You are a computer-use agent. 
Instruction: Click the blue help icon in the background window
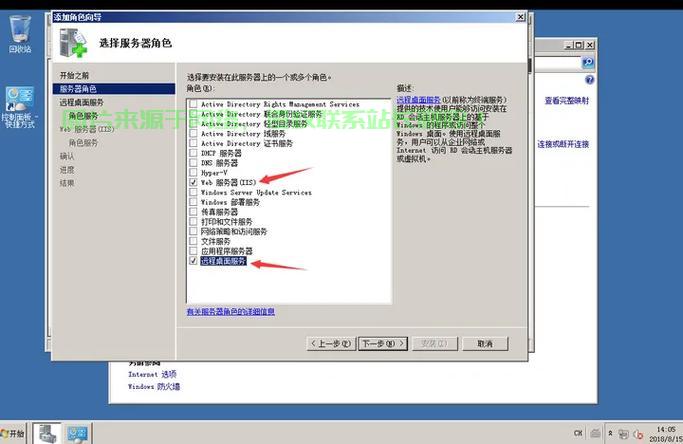[x=589, y=80]
